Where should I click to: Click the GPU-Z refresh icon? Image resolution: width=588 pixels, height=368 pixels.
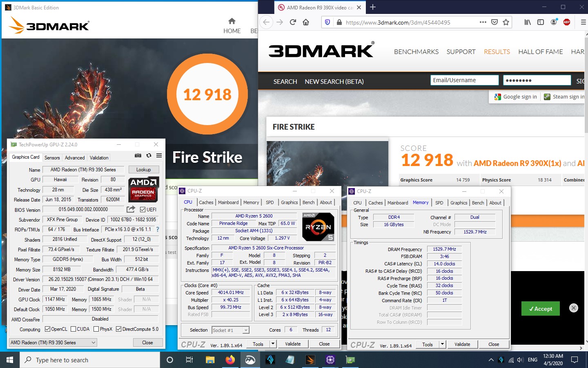point(149,155)
